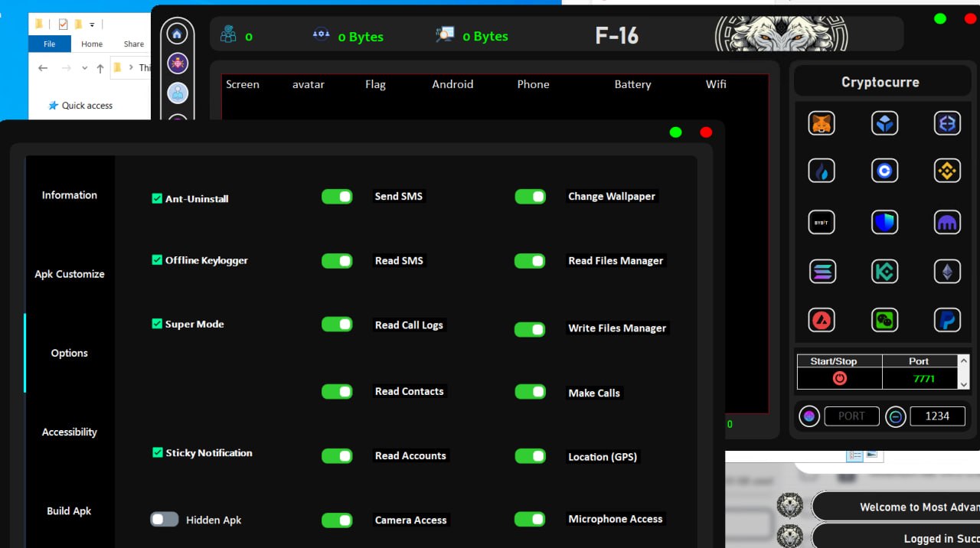
Task: Click the connected clients counter icon
Action: tap(228, 34)
